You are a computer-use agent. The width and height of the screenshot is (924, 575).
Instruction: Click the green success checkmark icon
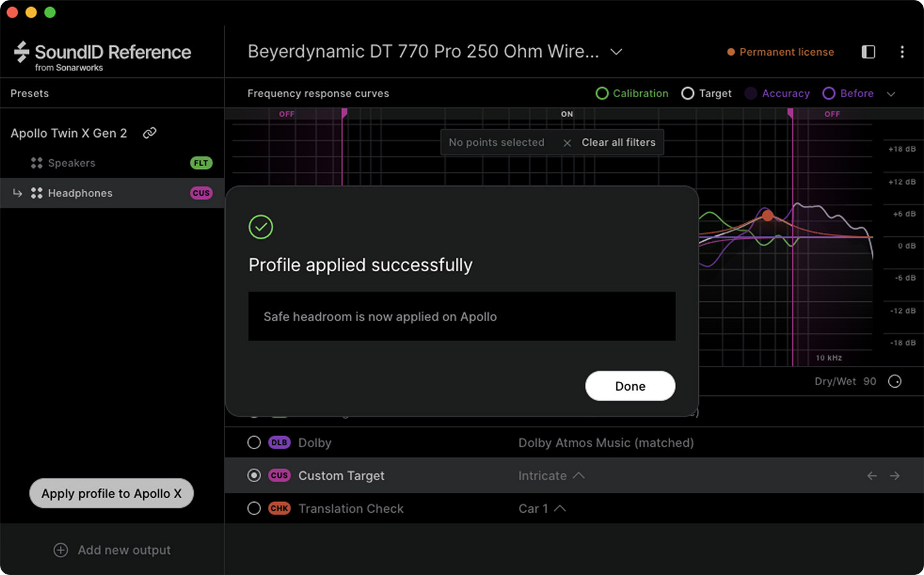pos(260,226)
